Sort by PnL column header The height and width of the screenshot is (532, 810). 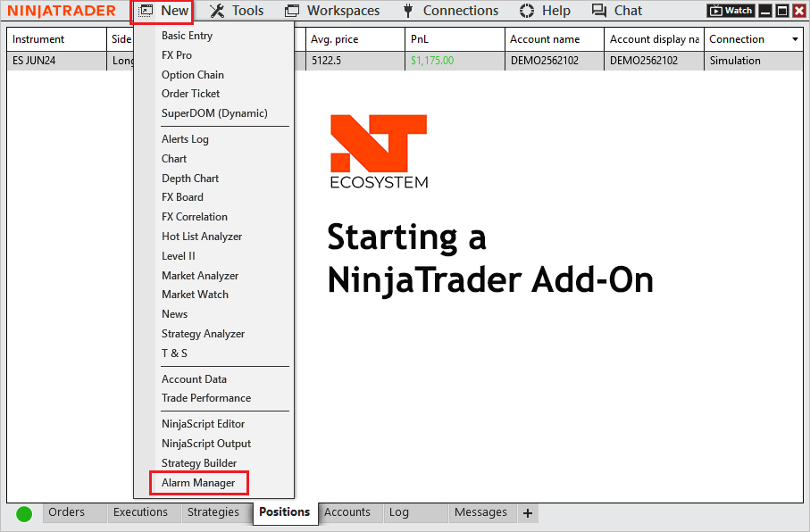pyautogui.click(x=455, y=39)
